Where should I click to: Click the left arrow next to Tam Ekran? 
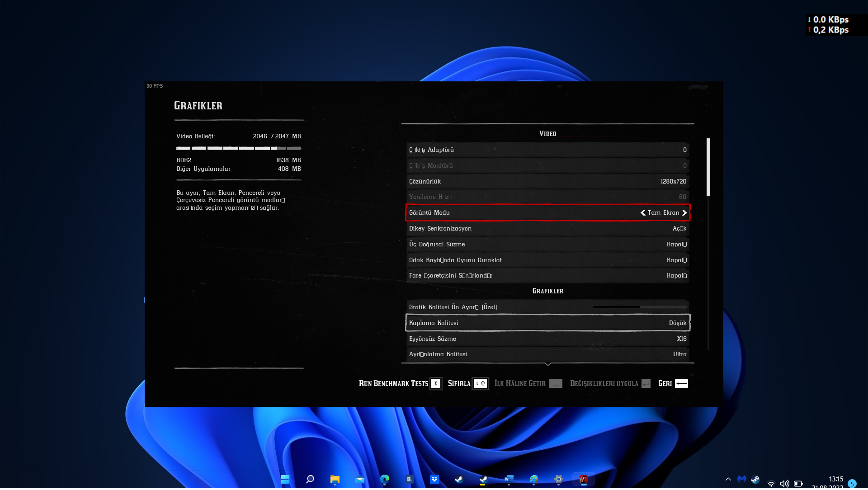[643, 213]
